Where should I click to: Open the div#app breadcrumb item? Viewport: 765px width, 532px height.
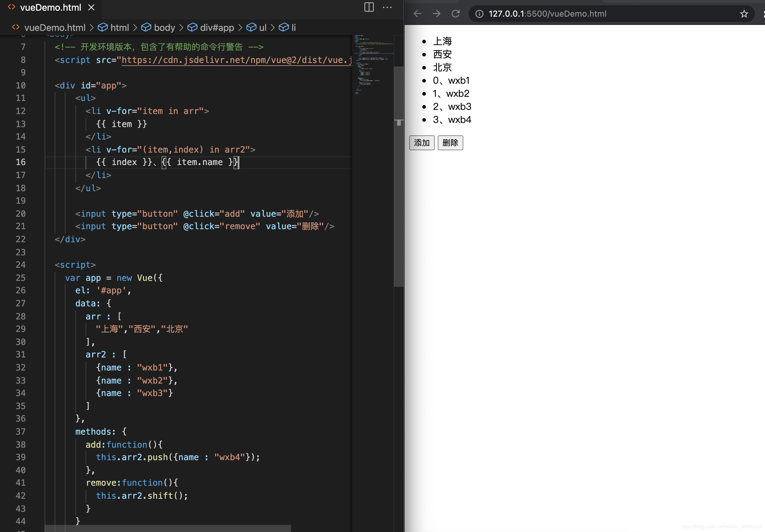pos(211,28)
